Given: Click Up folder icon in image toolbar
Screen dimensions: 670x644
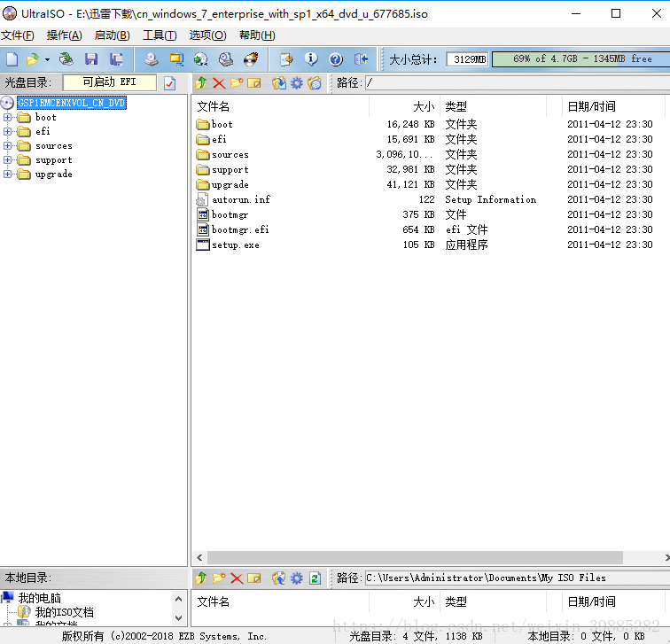Looking at the screenshot, I should click(201, 83).
